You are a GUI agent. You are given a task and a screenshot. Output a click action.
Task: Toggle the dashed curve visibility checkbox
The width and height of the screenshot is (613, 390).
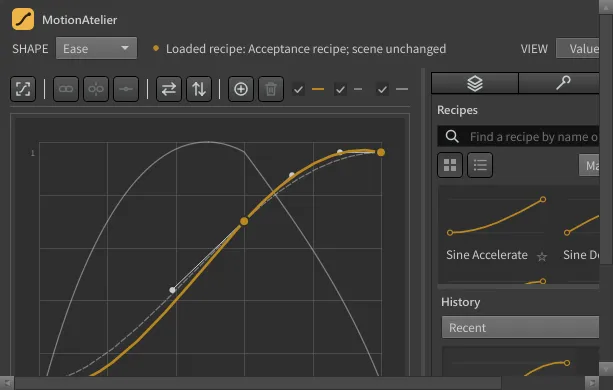pyautogui.click(x=341, y=89)
